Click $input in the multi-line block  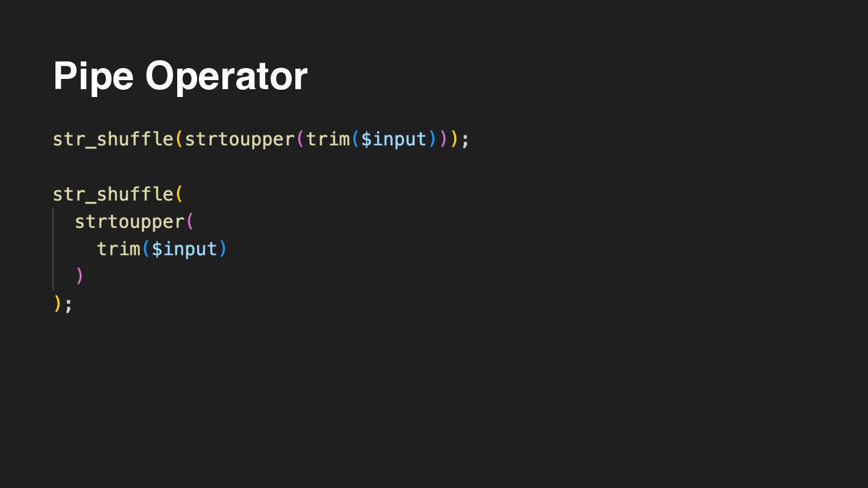point(184,249)
